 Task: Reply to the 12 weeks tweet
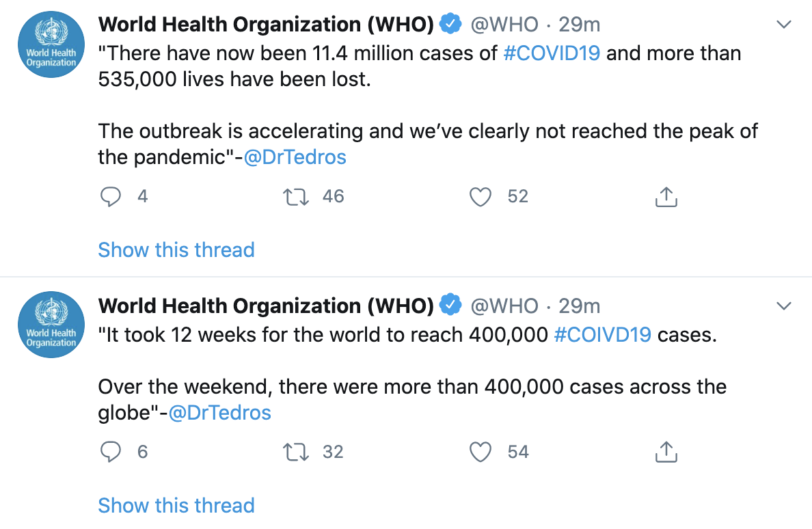click(x=111, y=452)
